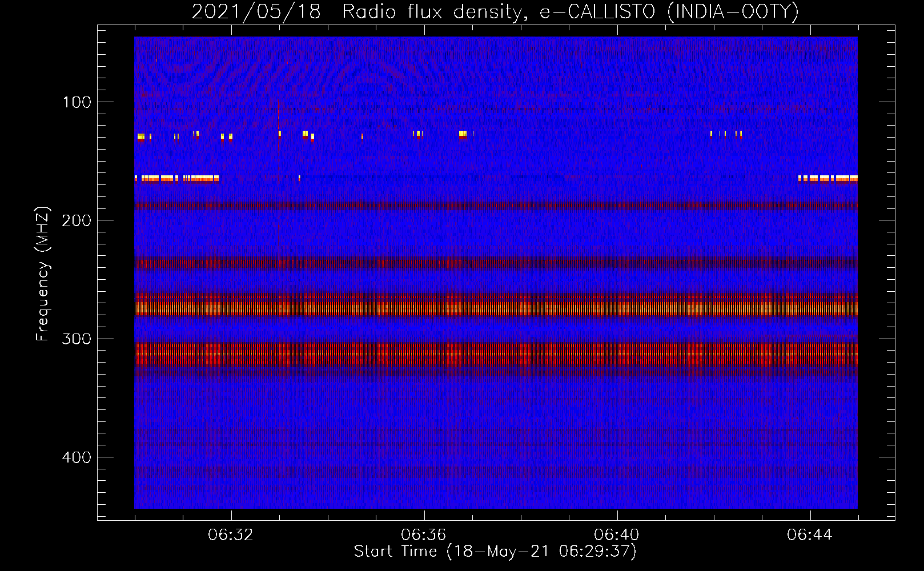The height and width of the screenshot is (571, 924).
Task: Click the 06:32 time tick label
Action: [x=231, y=535]
